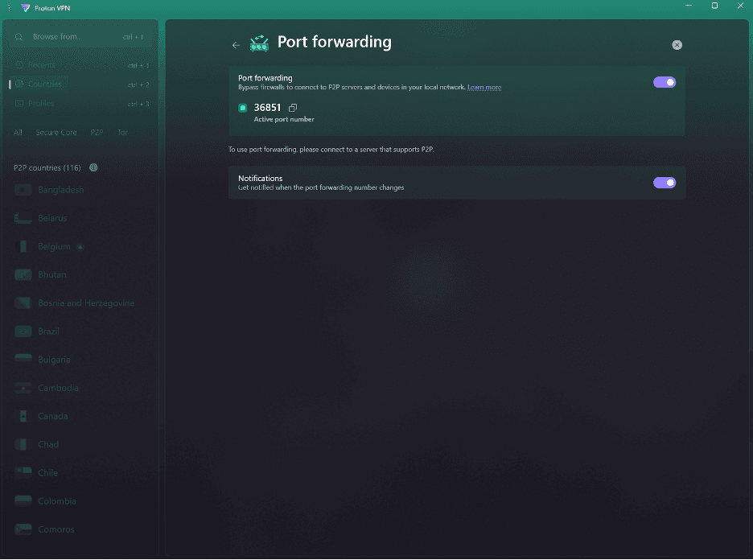The height and width of the screenshot is (560, 753).
Task: Disable the Port forwarding switch
Action: (x=665, y=81)
